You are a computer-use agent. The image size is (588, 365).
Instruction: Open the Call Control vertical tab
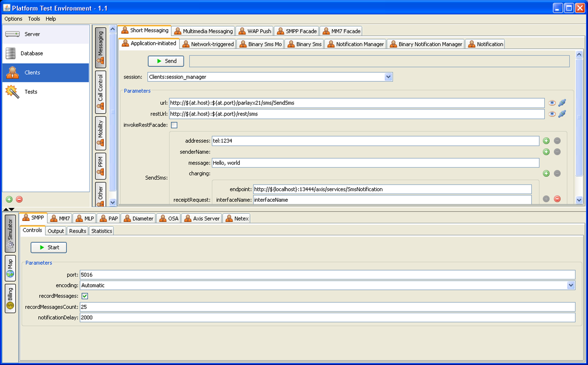100,92
